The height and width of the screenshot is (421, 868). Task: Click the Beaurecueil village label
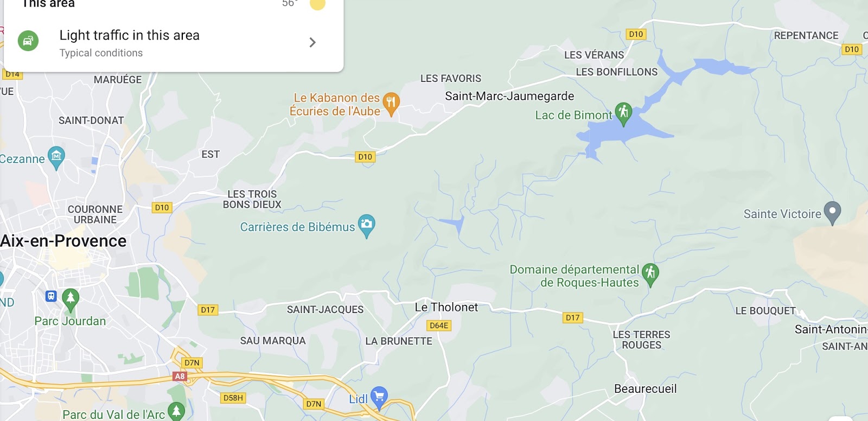pyautogui.click(x=646, y=388)
